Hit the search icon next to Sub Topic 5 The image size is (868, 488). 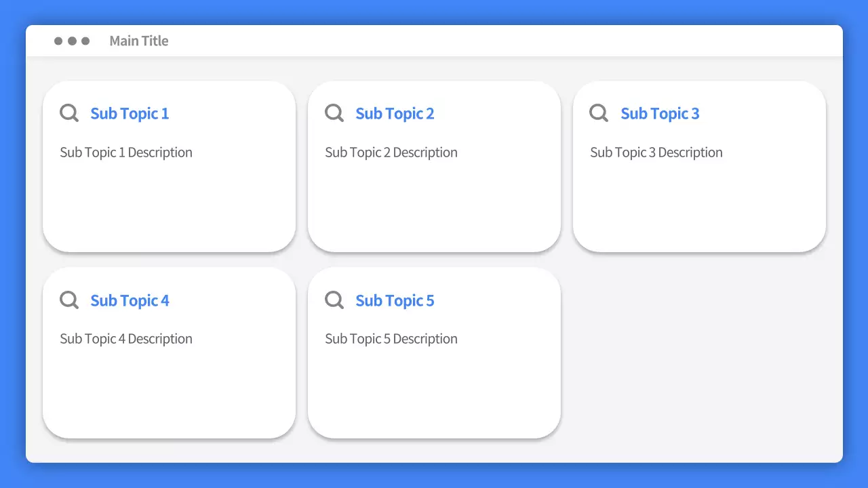[x=334, y=300]
